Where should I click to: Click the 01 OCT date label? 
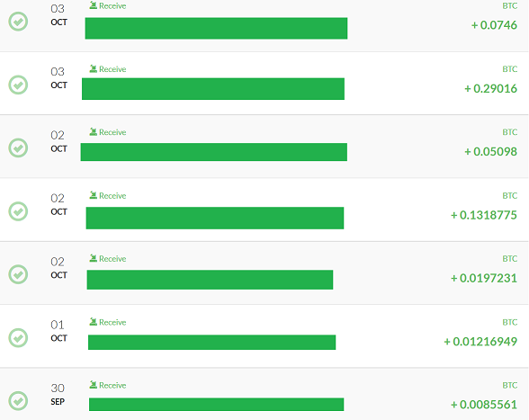pos(58,331)
